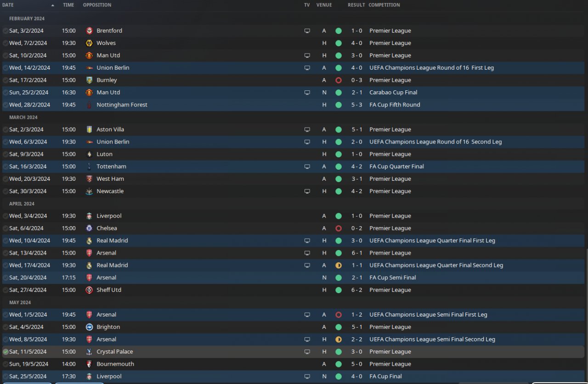Click the RESULT column header

[356, 5]
